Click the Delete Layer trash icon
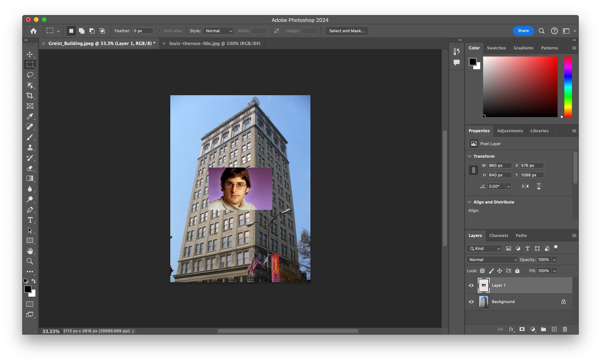 pyautogui.click(x=565, y=329)
